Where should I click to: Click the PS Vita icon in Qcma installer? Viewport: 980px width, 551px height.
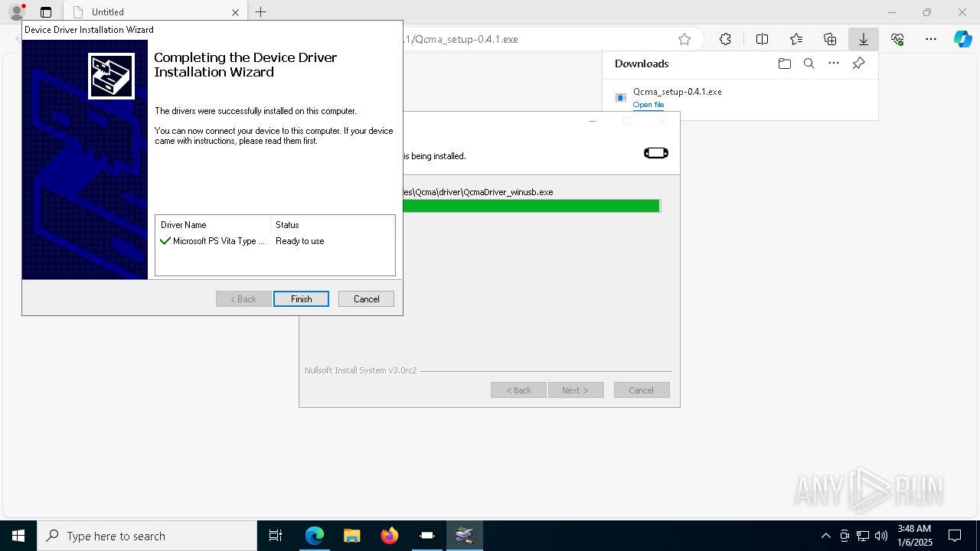pos(656,153)
